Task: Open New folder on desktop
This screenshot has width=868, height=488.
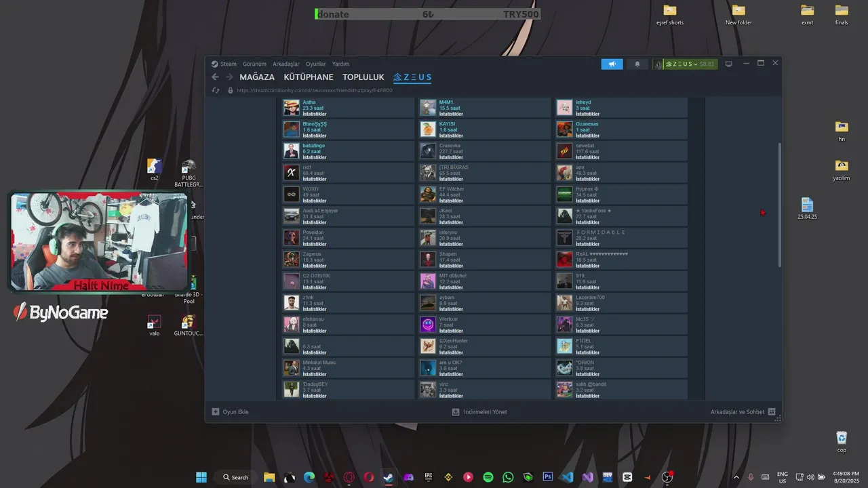Action: click(x=738, y=14)
